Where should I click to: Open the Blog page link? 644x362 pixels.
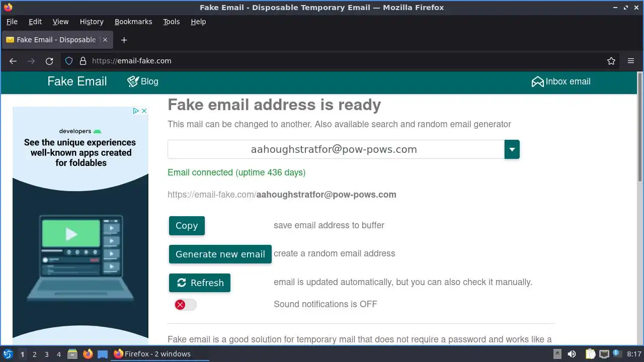pos(143,81)
